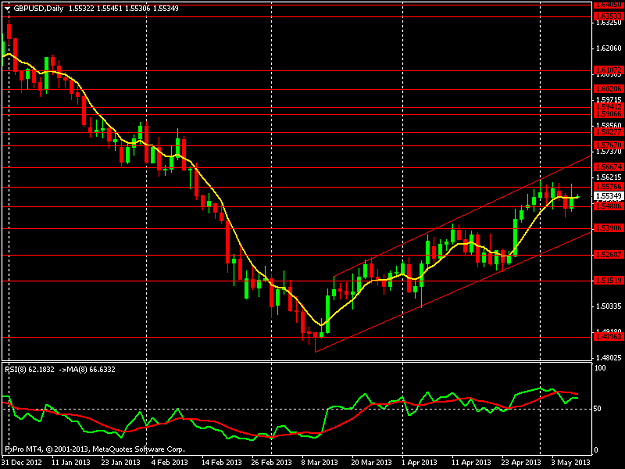The height and width of the screenshot is (469, 625).
Task: Click the 31 Dec 2012 date label
Action: (22, 463)
